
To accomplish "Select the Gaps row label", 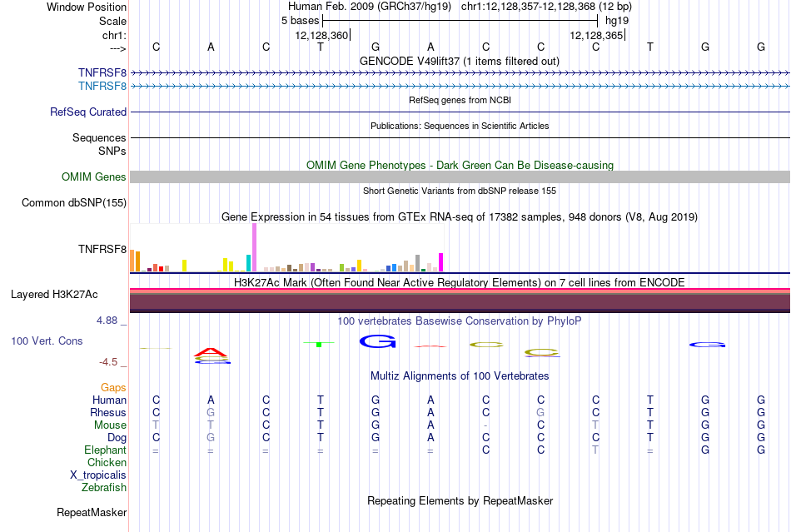I will pyautogui.click(x=113, y=387).
